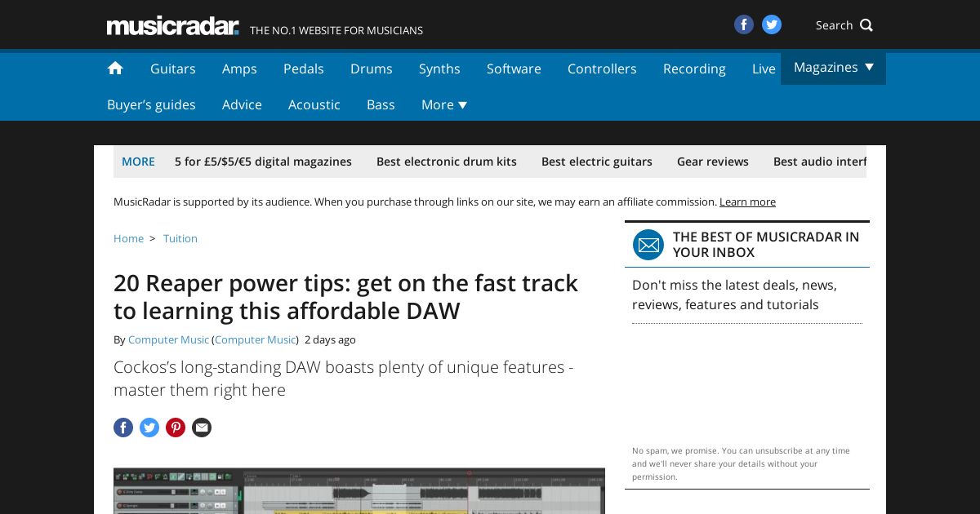Share the article on Twitter
The height and width of the screenshot is (514, 980).
[x=149, y=428]
